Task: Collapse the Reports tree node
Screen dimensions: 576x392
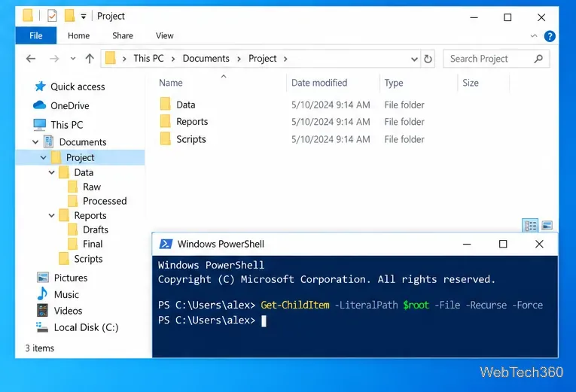Action: click(x=52, y=215)
